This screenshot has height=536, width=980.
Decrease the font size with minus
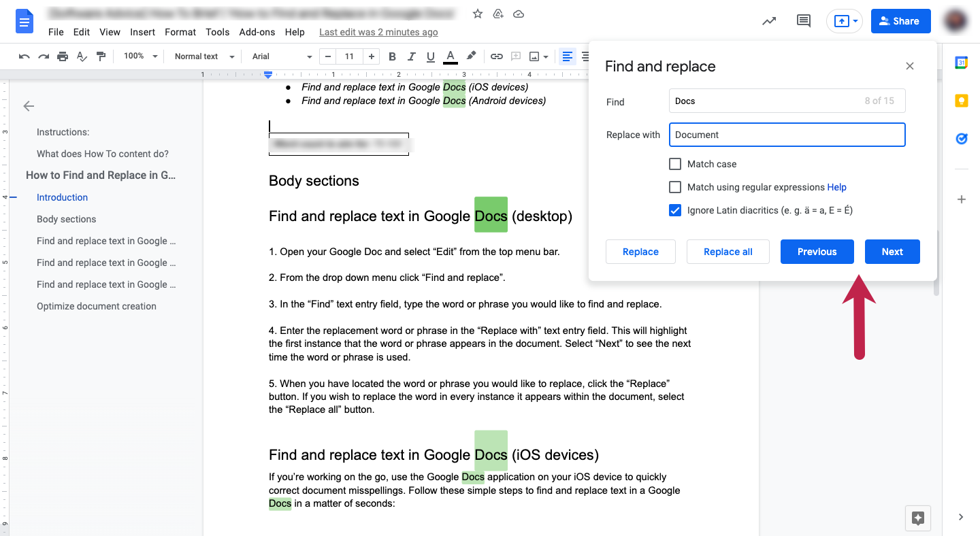coord(329,56)
